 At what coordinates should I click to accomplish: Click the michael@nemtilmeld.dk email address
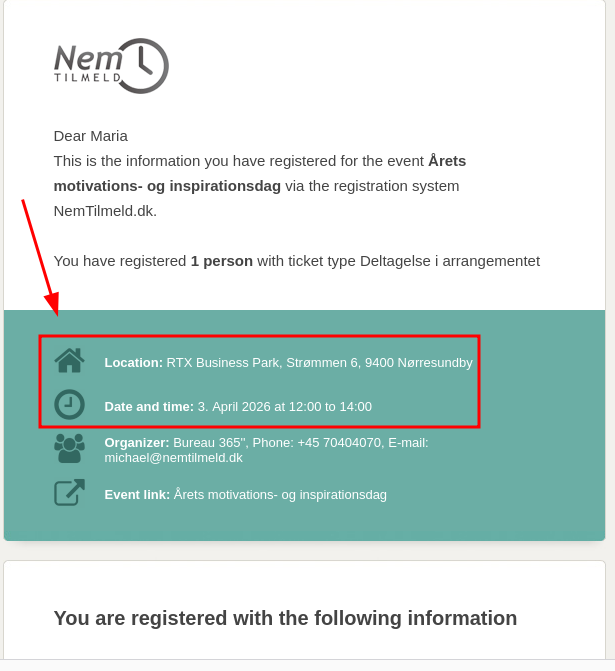click(x=173, y=458)
